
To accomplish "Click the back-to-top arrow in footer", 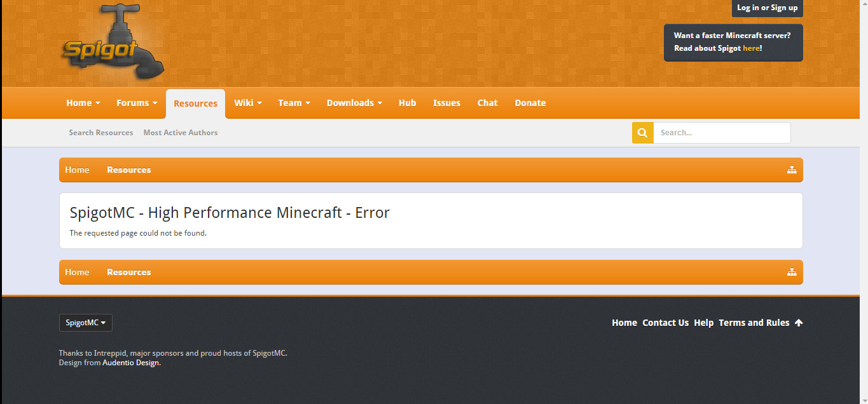I will click(799, 323).
